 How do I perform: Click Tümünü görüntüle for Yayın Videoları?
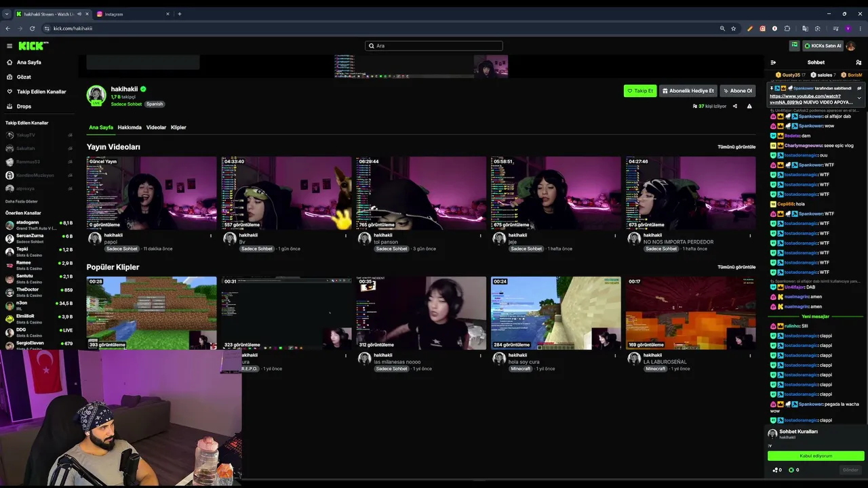click(736, 147)
